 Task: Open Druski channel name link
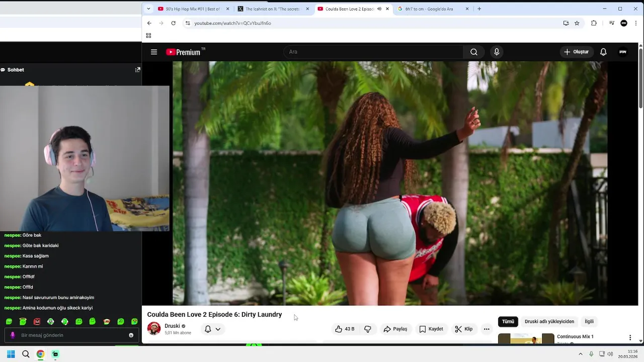point(172,326)
